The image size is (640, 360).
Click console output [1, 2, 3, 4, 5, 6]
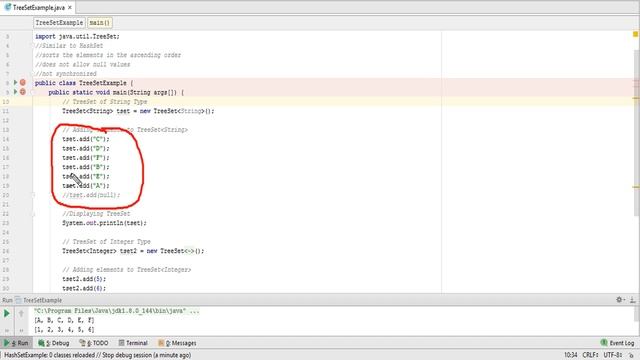(x=64, y=330)
